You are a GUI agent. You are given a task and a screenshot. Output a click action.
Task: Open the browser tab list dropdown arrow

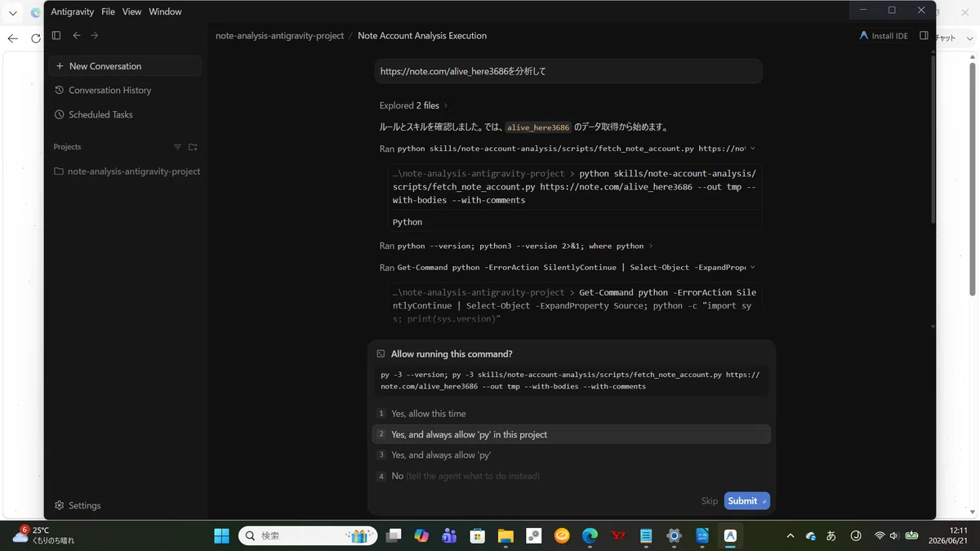(x=12, y=13)
